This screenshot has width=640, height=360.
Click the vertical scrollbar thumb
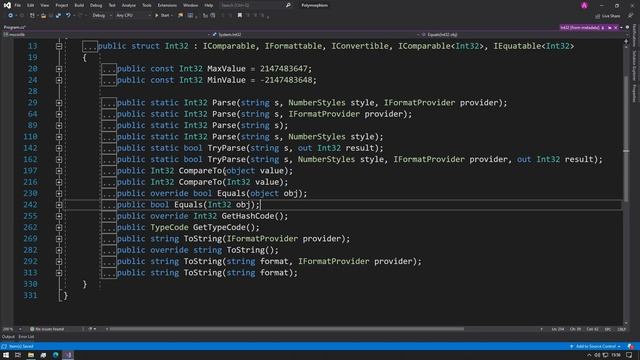(626, 139)
